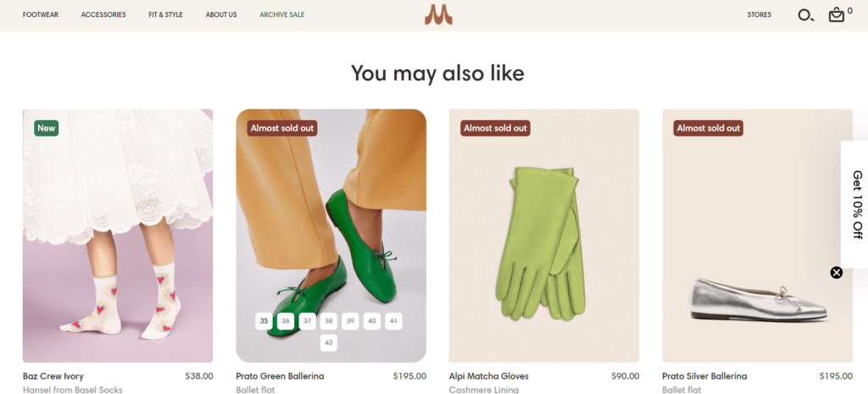View the Baz Crew Ivory socks image
The width and height of the screenshot is (868, 394).
[118, 236]
